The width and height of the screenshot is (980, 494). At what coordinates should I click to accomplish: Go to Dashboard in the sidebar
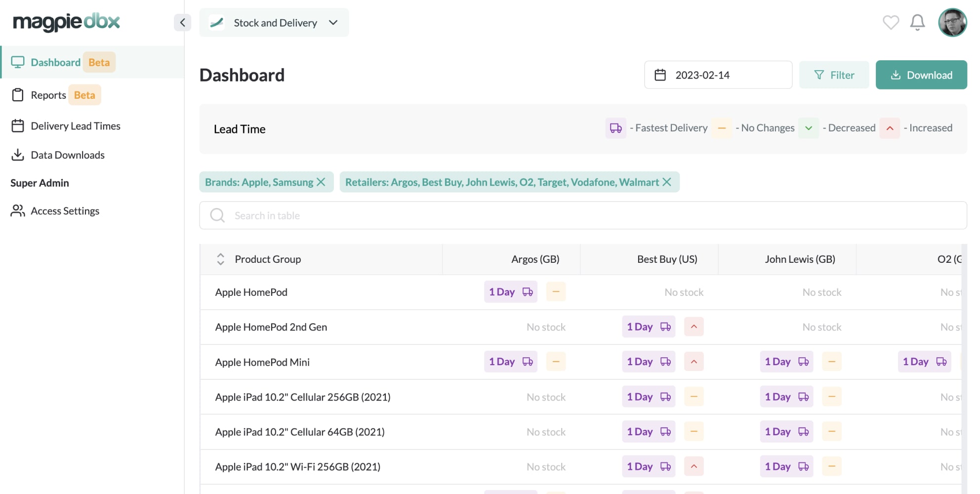point(92,62)
